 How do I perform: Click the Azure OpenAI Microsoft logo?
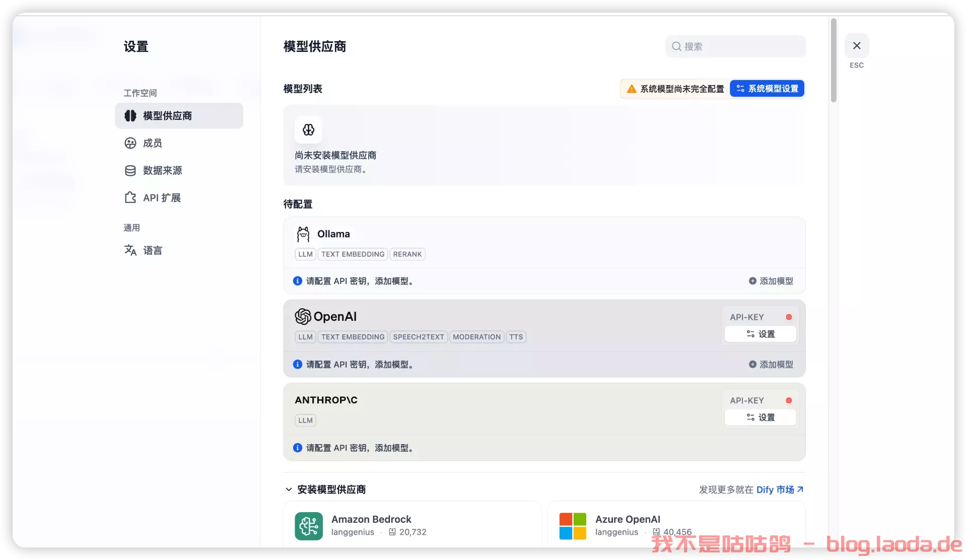point(573,526)
